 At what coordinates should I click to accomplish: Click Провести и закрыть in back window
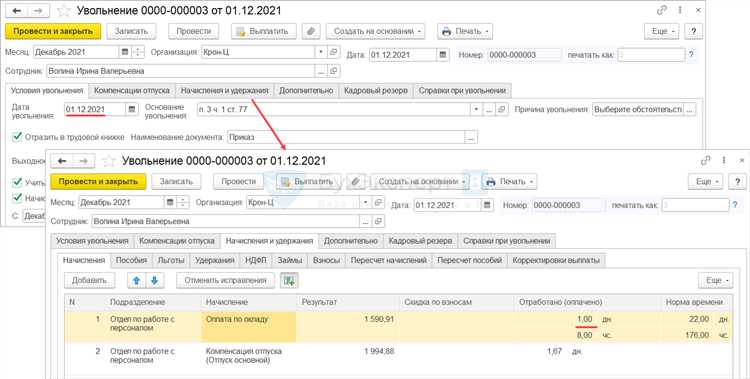coord(53,31)
